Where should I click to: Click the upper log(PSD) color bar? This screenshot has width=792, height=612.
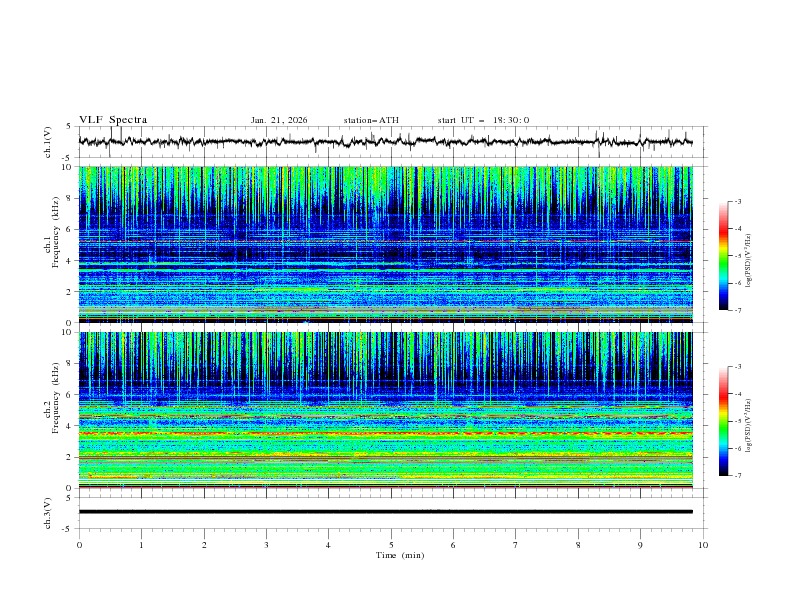[724, 256]
